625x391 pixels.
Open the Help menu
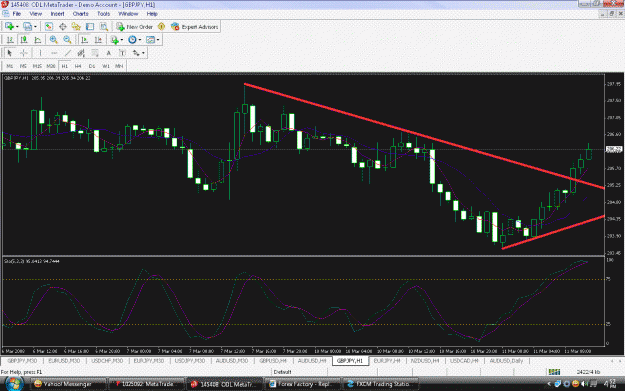pos(152,14)
